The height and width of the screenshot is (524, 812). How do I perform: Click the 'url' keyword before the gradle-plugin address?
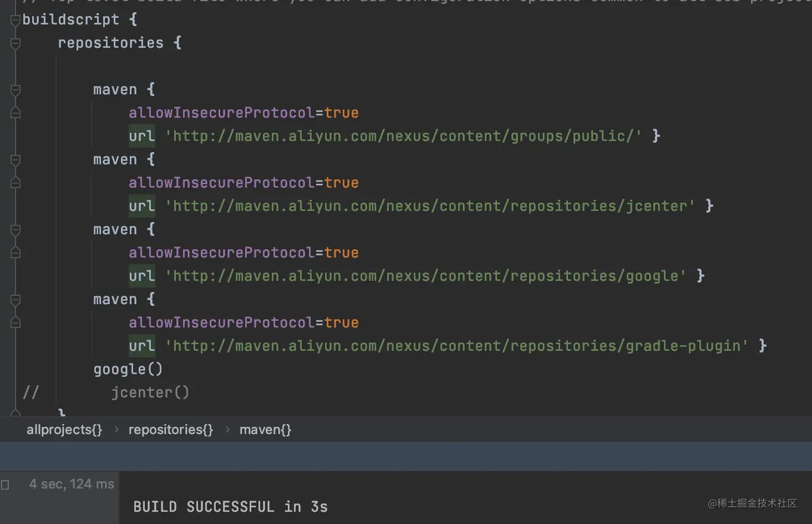click(142, 346)
